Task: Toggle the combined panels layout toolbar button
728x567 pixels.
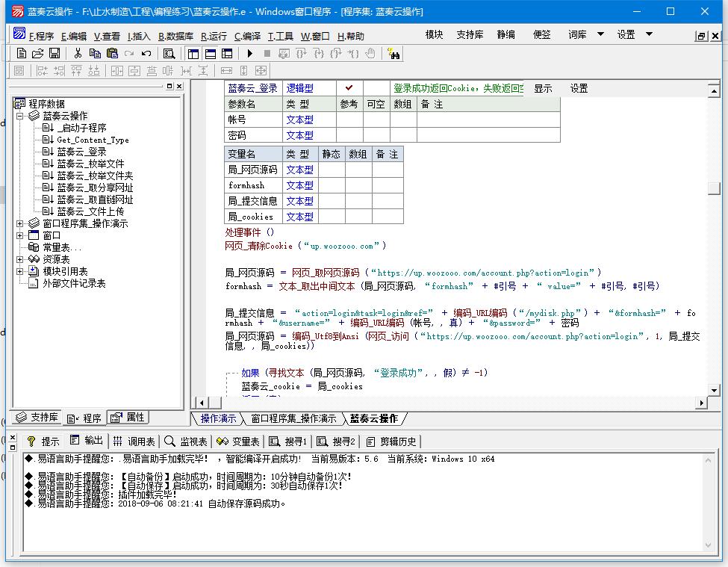Action: pyautogui.click(x=227, y=54)
